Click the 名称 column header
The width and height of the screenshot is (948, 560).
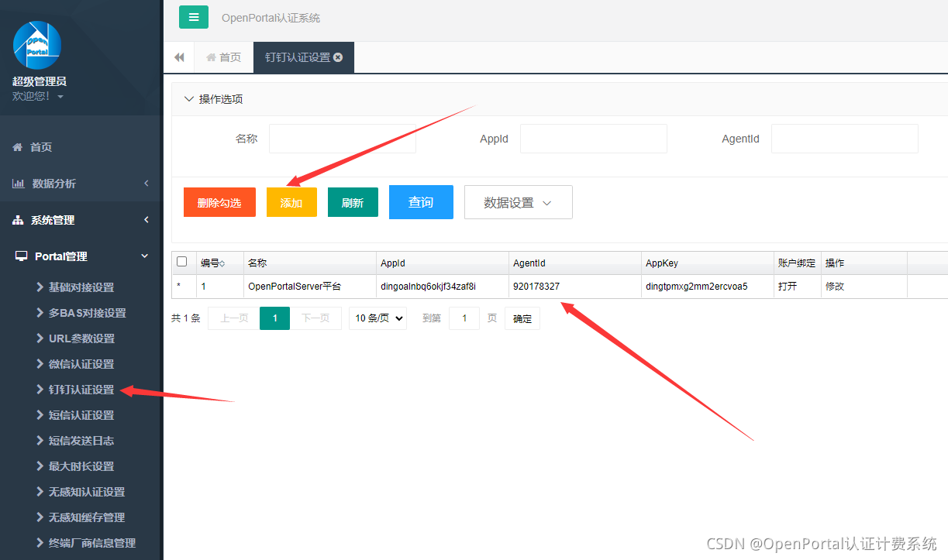pos(310,263)
